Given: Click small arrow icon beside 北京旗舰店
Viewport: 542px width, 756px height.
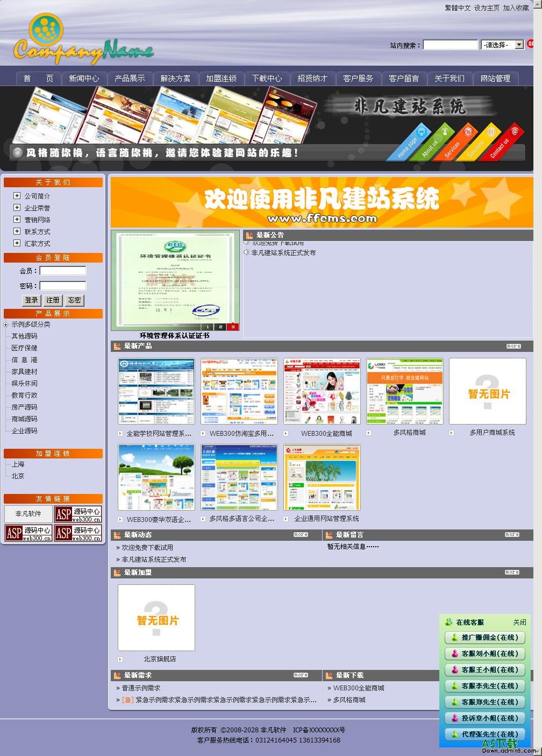Looking at the screenshot, I should (x=120, y=659).
